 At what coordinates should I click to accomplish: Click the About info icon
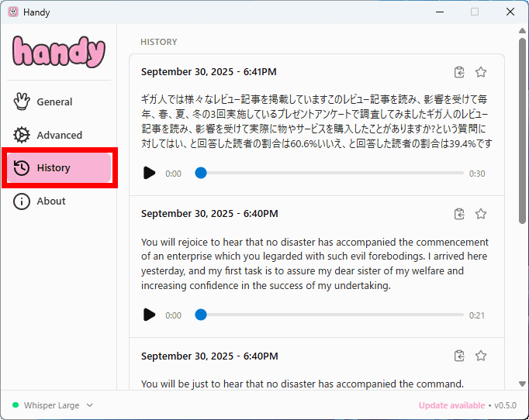tap(22, 201)
